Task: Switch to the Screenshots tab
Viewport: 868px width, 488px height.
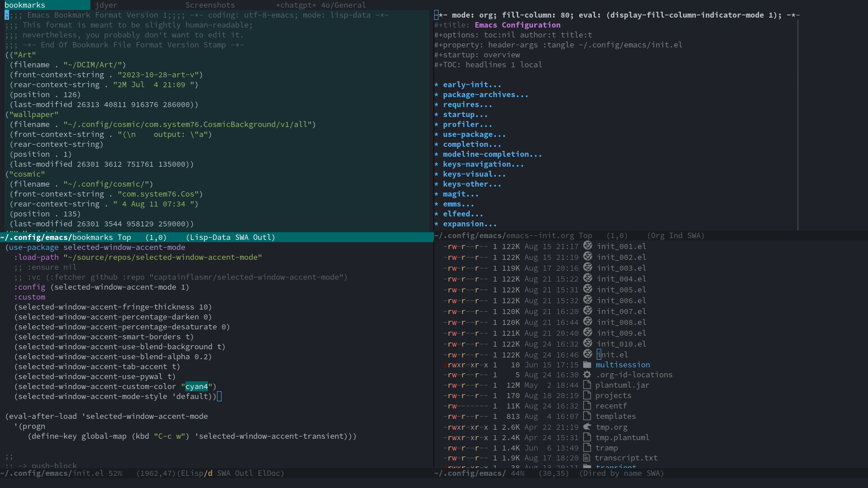Action: click(x=210, y=5)
